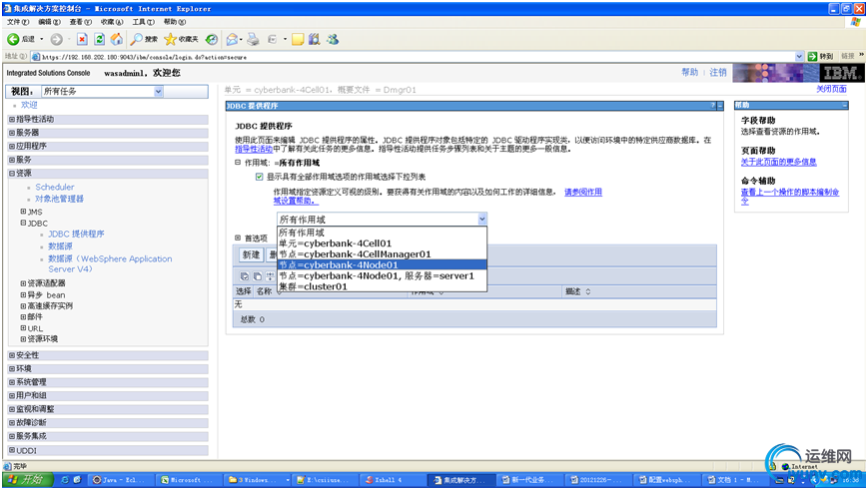Viewport: 868px width, 490px height.
Task: Toggle 显示具有全部作用域选项 checkbox
Action: (x=259, y=177)
